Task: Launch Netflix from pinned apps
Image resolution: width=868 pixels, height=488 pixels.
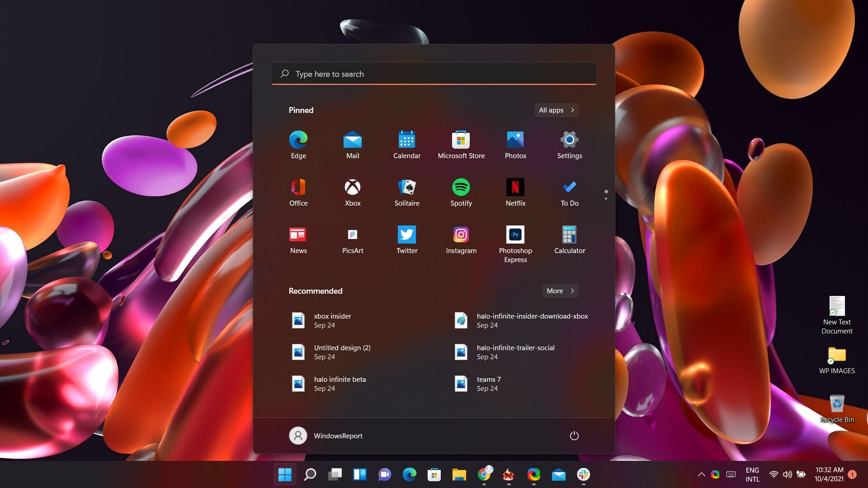Action: tap(515, 188)
